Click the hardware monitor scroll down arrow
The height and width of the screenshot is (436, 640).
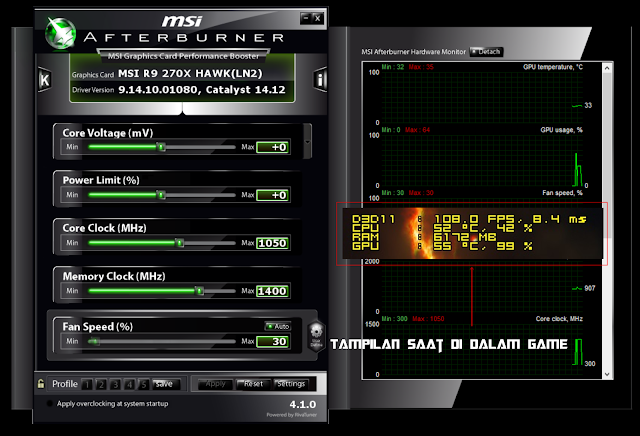(607, 374)
